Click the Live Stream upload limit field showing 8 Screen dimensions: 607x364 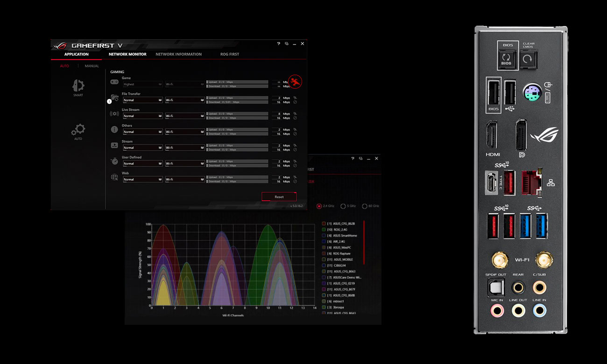click(276, 113)
